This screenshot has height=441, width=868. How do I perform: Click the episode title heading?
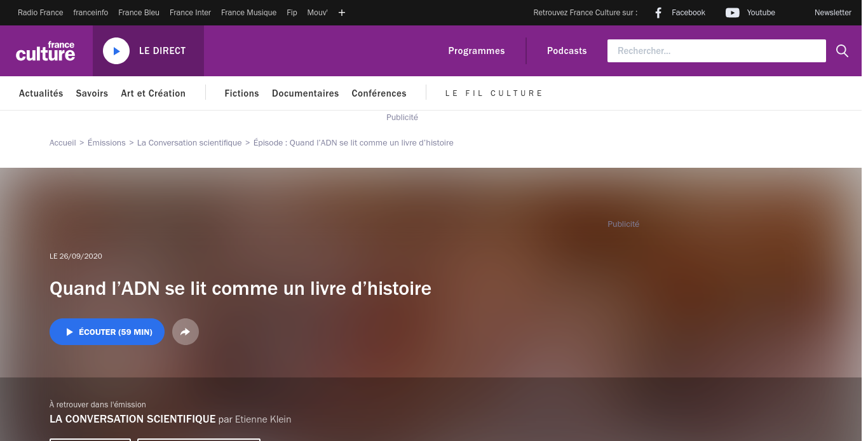(241, 288)
